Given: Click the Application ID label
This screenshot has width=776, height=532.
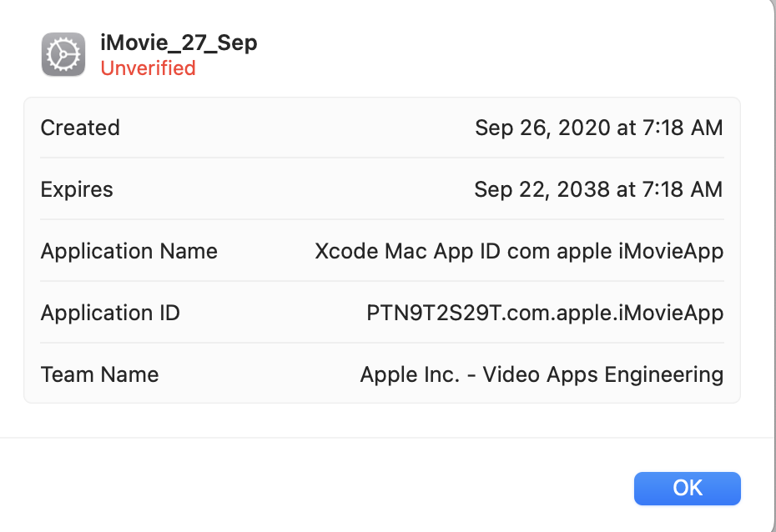Looking at the screenshot, I should click(110, 313).
